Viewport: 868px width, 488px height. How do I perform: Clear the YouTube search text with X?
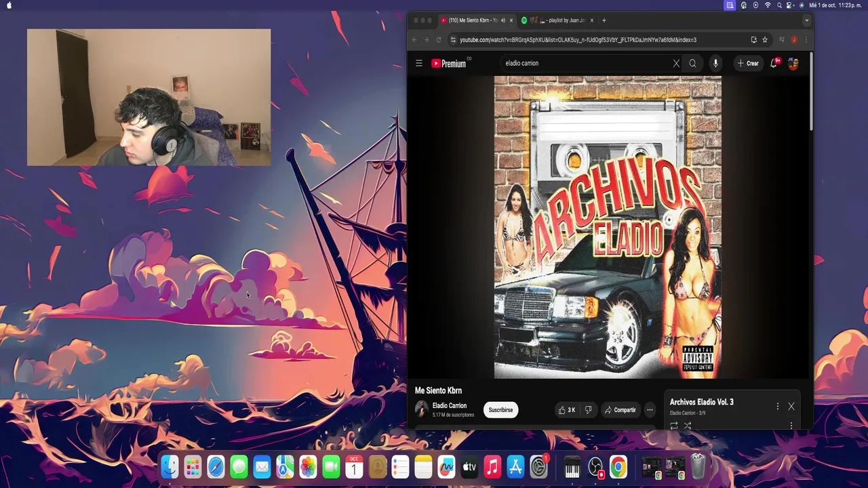click(x=676, y=63)
